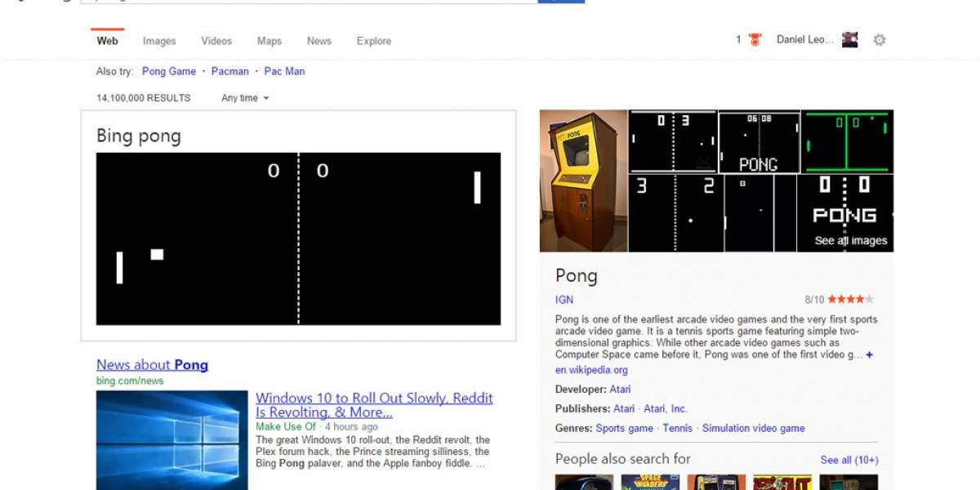Open the Windows 10 news thumbnail
This screenshot has width=980, height=490.
point(171,440)
